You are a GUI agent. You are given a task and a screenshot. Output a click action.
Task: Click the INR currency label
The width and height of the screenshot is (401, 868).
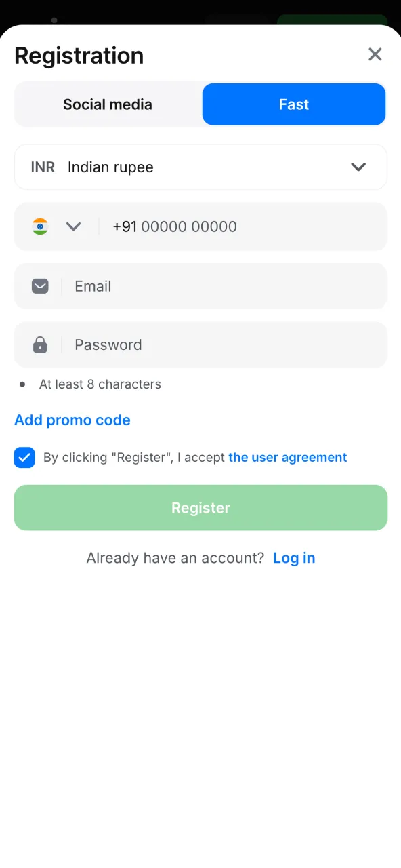point(43,167)
